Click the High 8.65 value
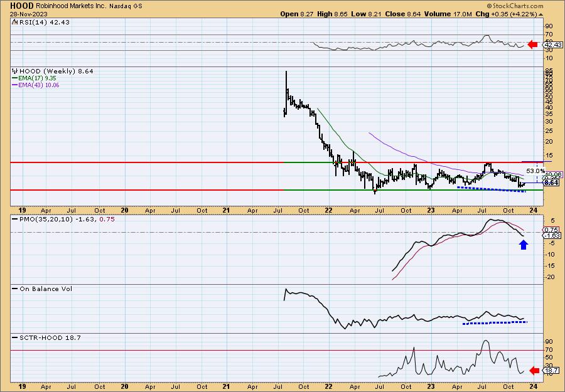The image size is (565, 392). coord(331,14)
